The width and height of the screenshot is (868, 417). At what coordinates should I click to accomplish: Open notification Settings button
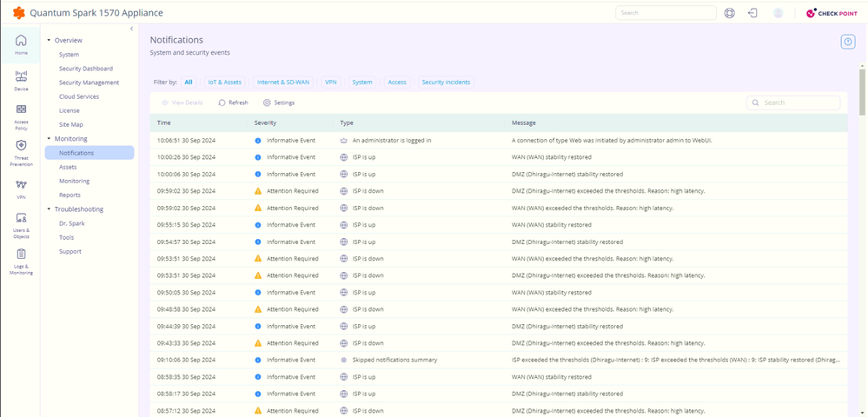point(279,103)
